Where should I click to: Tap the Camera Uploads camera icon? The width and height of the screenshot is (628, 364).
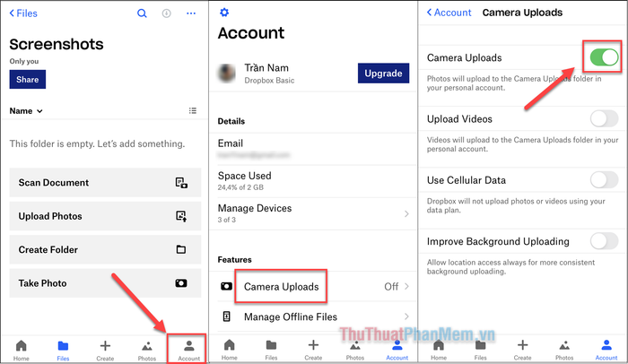[x=226, y=286]
